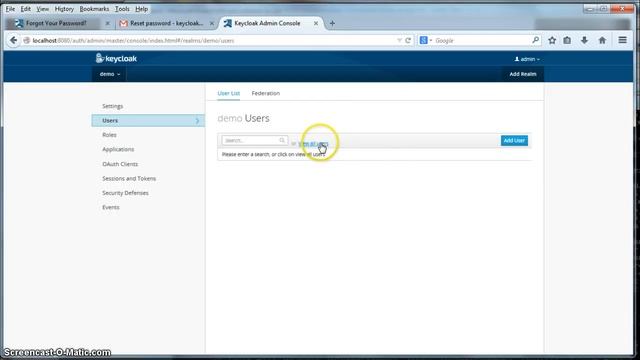Open Roles in the sidebar

[109, 135]
